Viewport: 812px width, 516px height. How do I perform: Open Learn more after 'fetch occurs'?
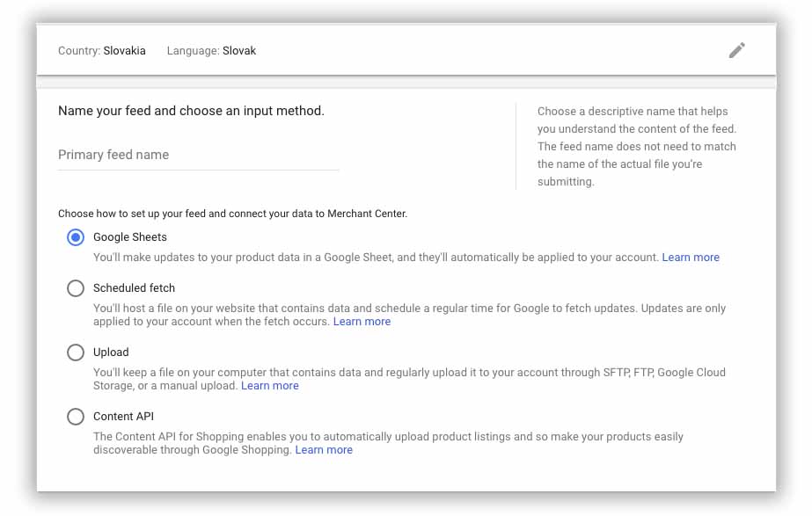point(362,322)
